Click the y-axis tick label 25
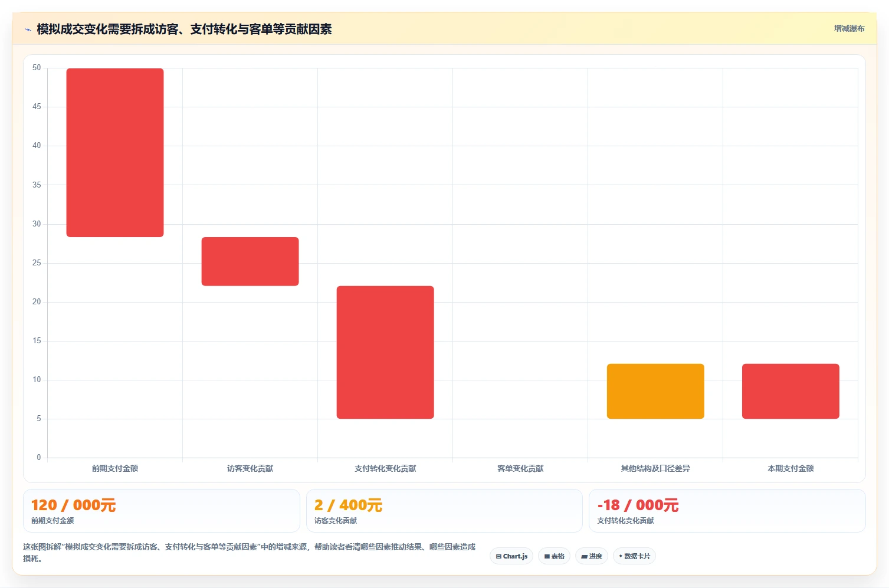The image size is (889, 588). click(37, 263)
